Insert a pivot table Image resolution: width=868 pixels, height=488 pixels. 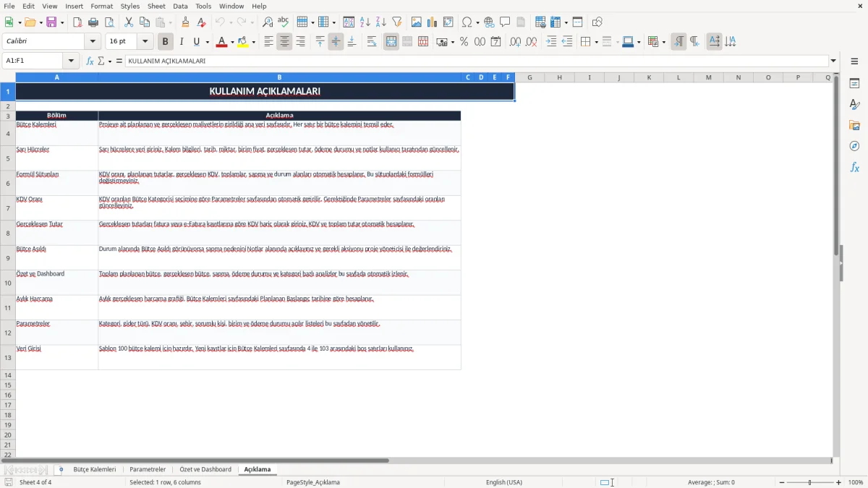[448, 22]
